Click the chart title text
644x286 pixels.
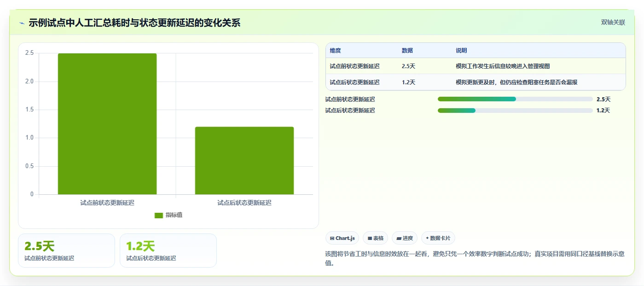click(134, 23)
